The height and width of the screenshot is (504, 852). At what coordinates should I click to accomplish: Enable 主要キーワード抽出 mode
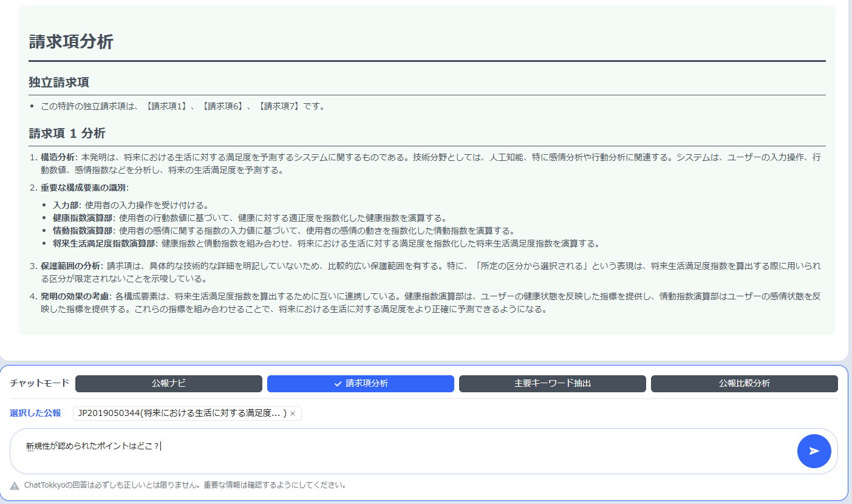coord(552,383)
